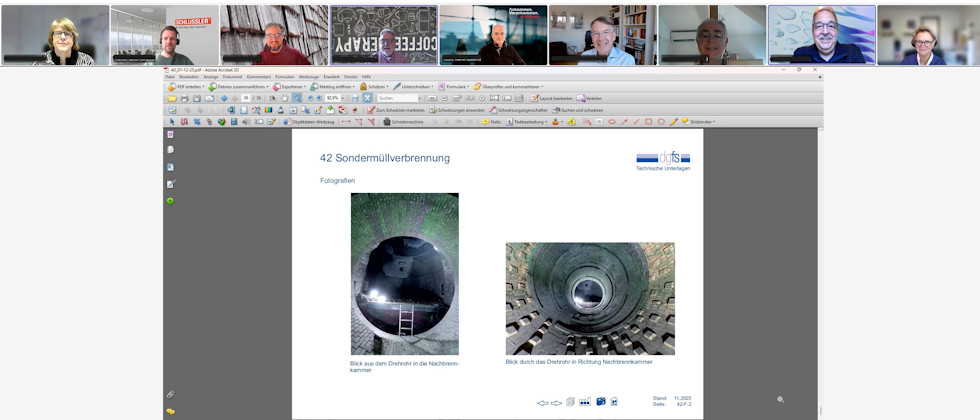Select the Objektdaten-Werkzeug tool

point(309,122)
